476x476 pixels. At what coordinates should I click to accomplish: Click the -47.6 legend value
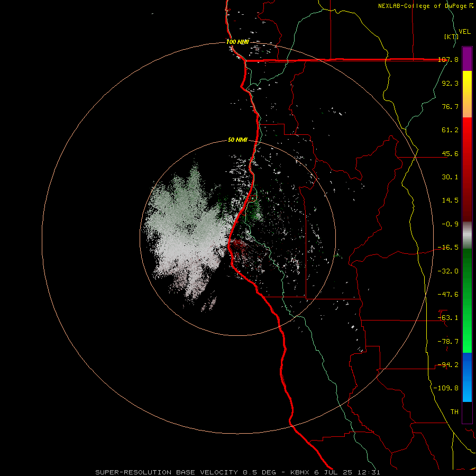coord(448,295)
